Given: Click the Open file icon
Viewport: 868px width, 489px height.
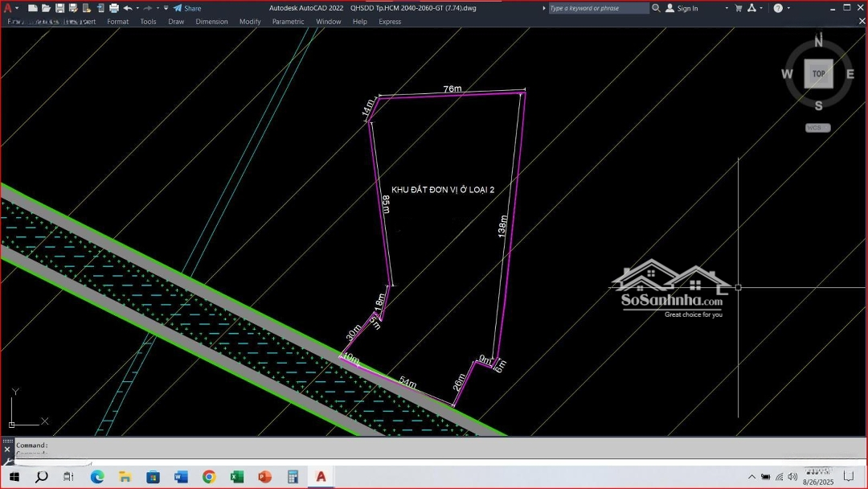Looking at the screenshot, I should click(47, 8).
